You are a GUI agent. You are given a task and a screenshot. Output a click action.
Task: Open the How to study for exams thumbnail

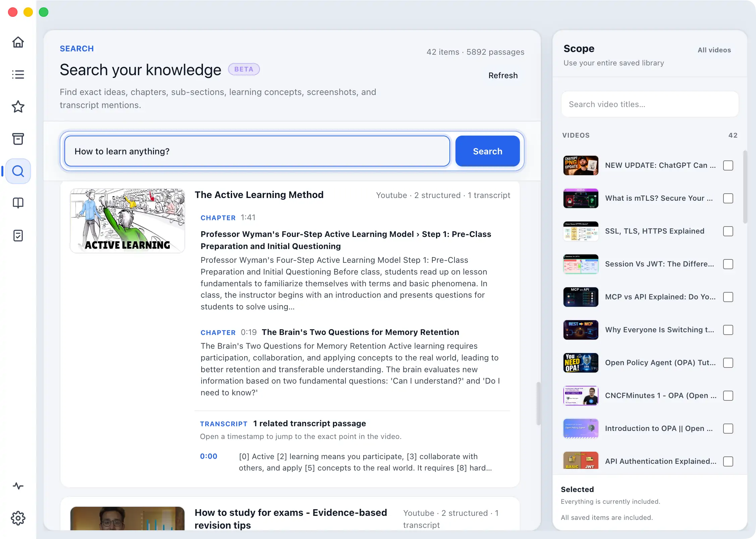pyautogui.click(x=127, y=519)
